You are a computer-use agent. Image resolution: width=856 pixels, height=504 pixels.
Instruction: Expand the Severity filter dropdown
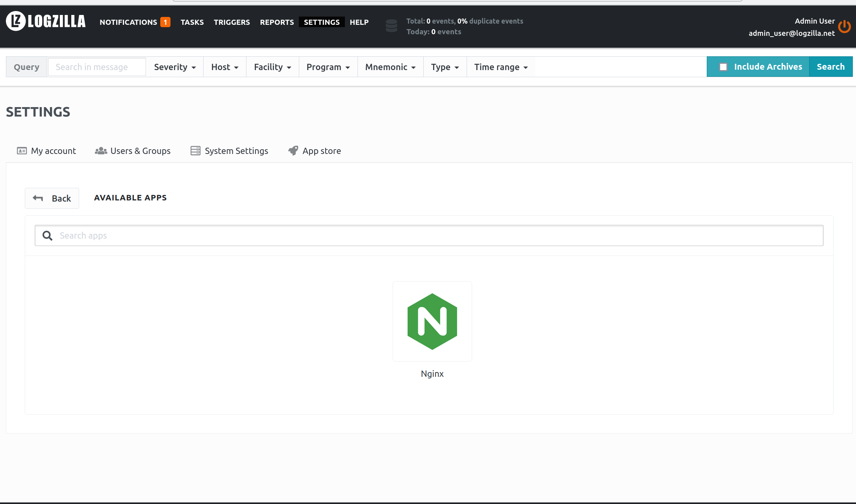click(174, 67)
